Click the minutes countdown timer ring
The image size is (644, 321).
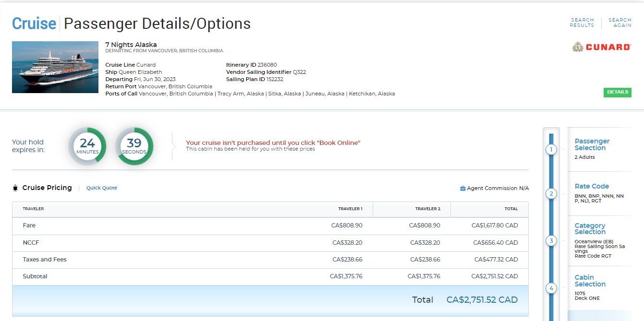[x=87, y=146]
